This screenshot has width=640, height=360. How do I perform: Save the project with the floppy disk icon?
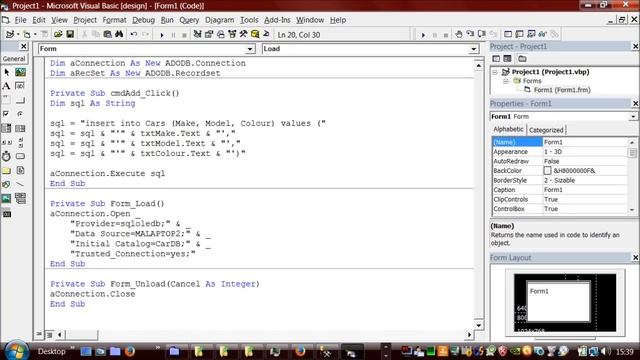pyautogui.click(x=70, y=34)
